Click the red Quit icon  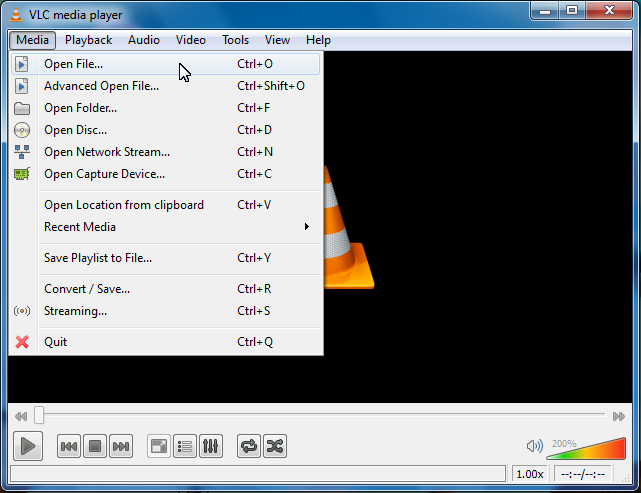tap(22, 342)
